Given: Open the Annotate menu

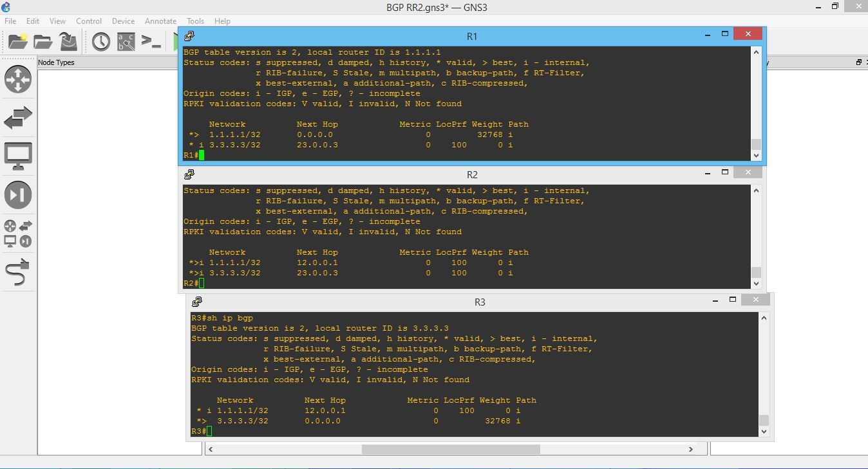Looking at the screenshot, I should (x=160, y=21).
